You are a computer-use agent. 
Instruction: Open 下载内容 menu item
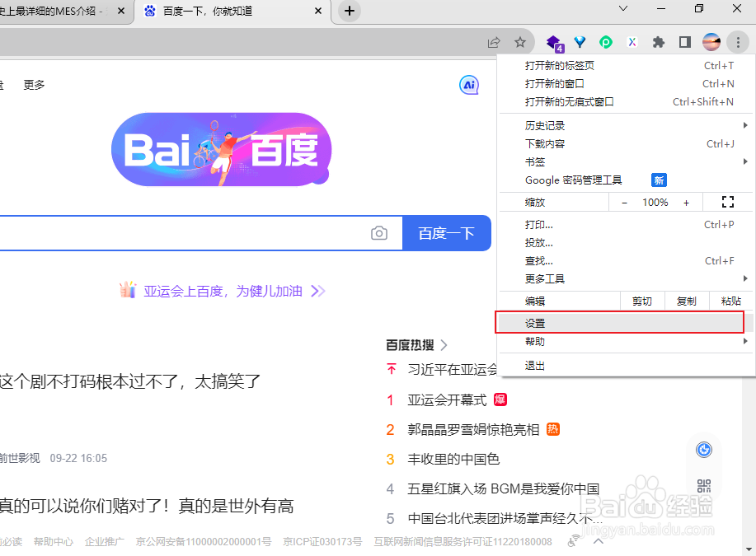(626, 144)
